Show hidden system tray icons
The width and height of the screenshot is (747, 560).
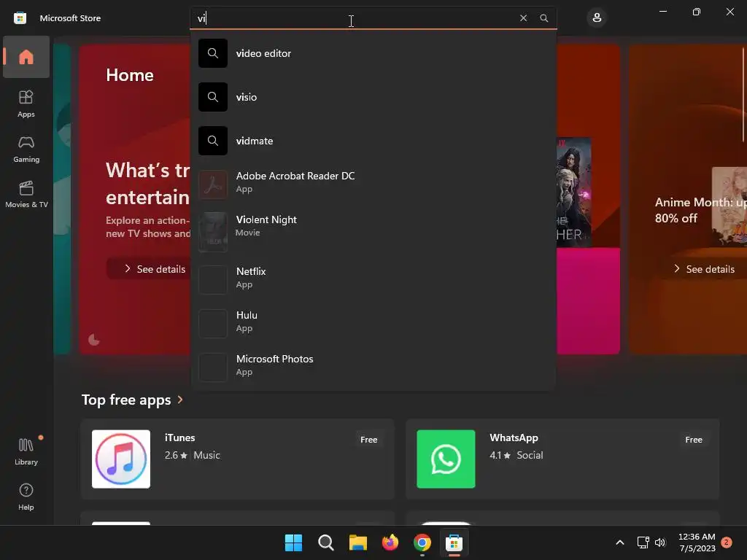coord(620,542)
